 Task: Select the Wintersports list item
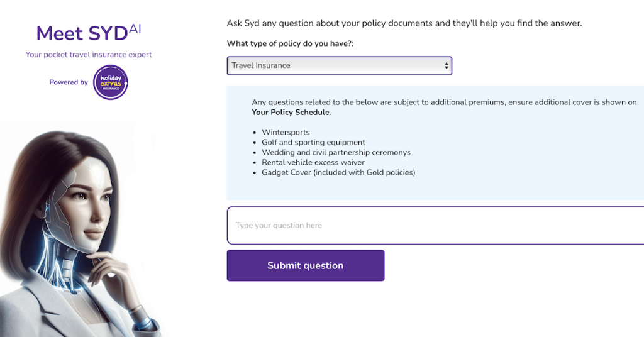[x=286, y=133]
